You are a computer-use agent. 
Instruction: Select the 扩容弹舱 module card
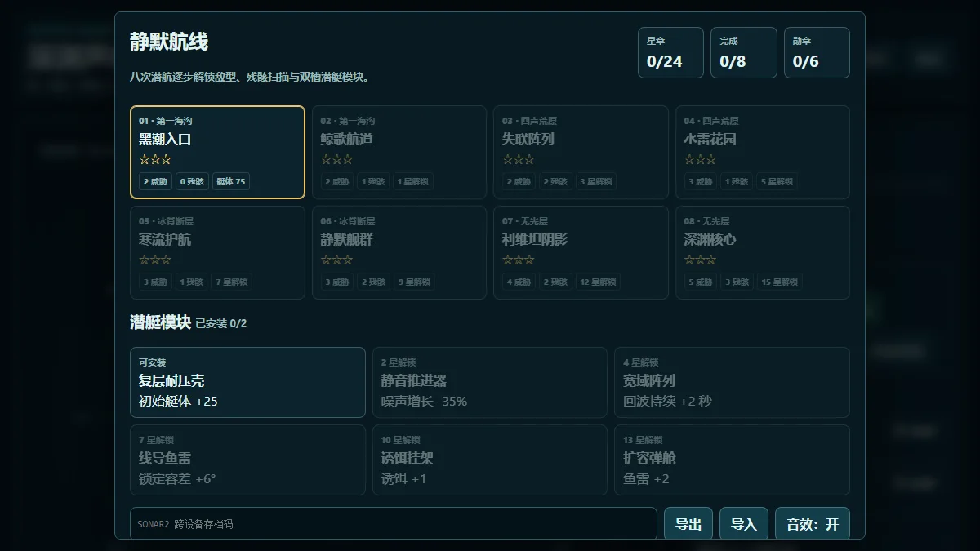(x=732, y=460)
